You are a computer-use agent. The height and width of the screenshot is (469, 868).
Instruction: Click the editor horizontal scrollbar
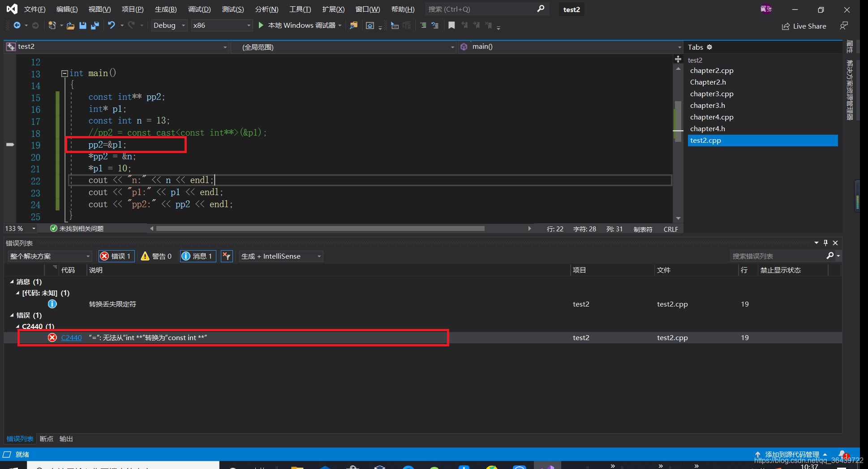(x=320, y=228)
